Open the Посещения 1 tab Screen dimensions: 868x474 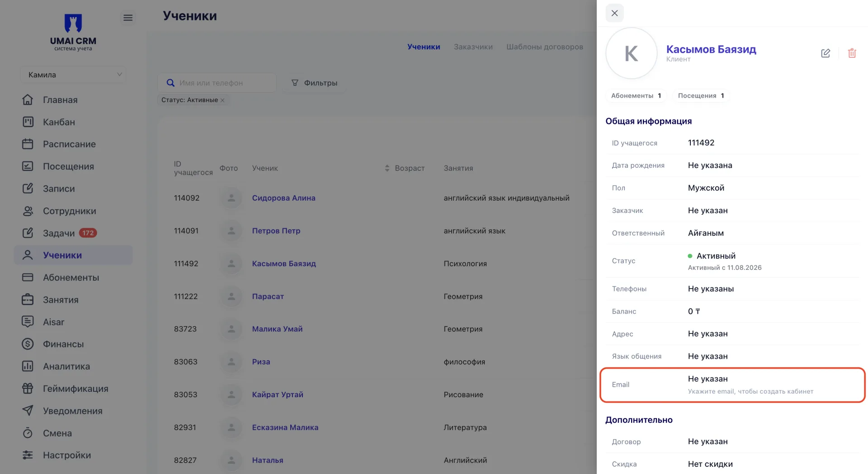701,96
